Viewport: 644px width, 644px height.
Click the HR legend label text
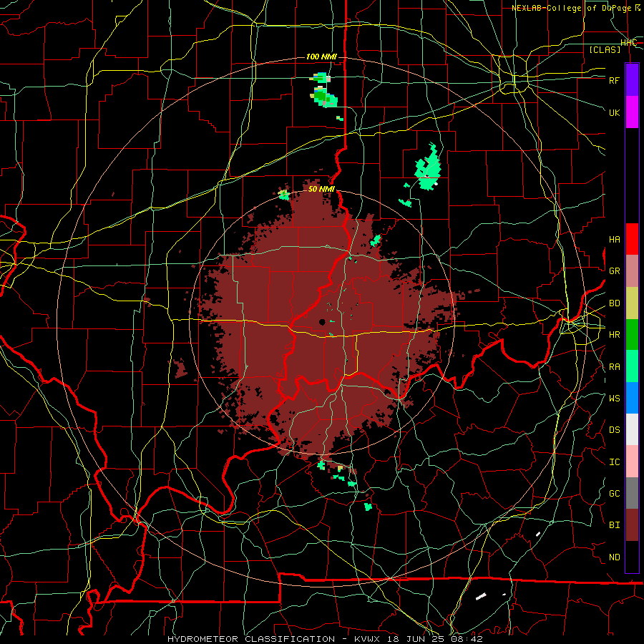[614, 335]
